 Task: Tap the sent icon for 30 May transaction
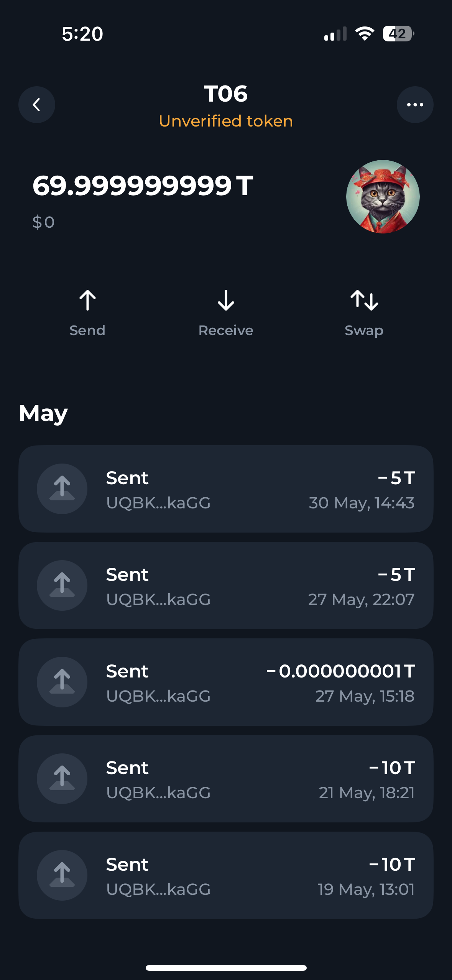tap(62, 489)
